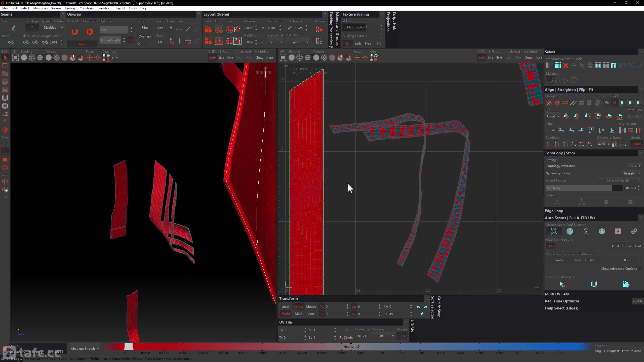This screenshot has height=362, width=644.
Task: Toggle 3Ds in UV view header
Action: tap(490, 58)
